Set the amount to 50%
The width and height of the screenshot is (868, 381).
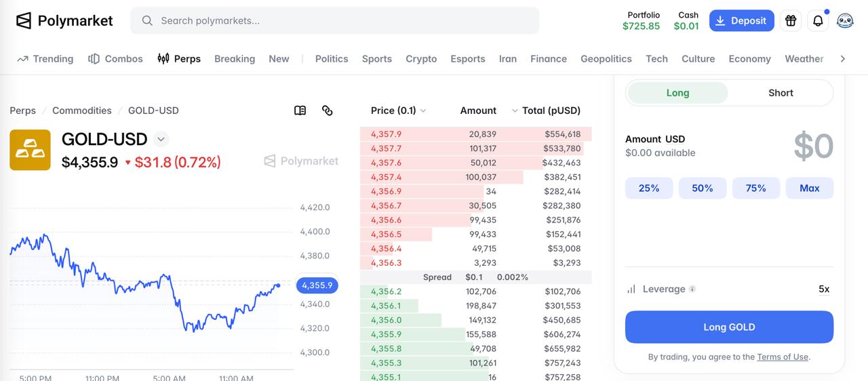point(703,188)
